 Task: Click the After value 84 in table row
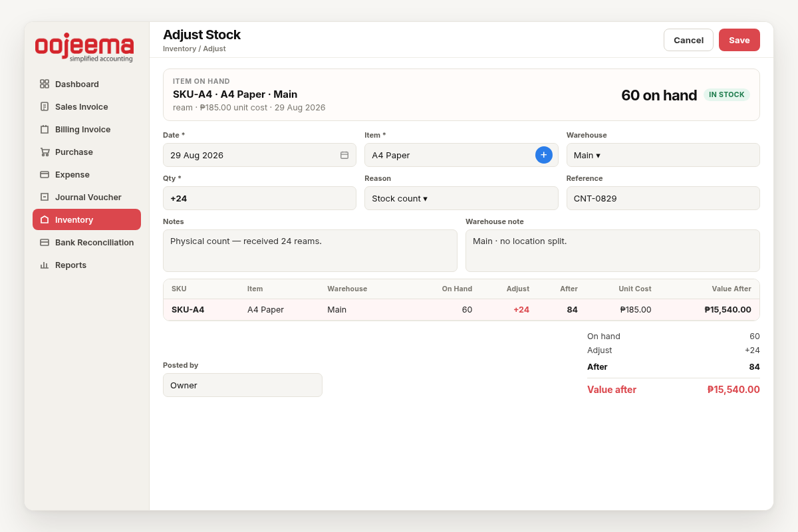572,309
